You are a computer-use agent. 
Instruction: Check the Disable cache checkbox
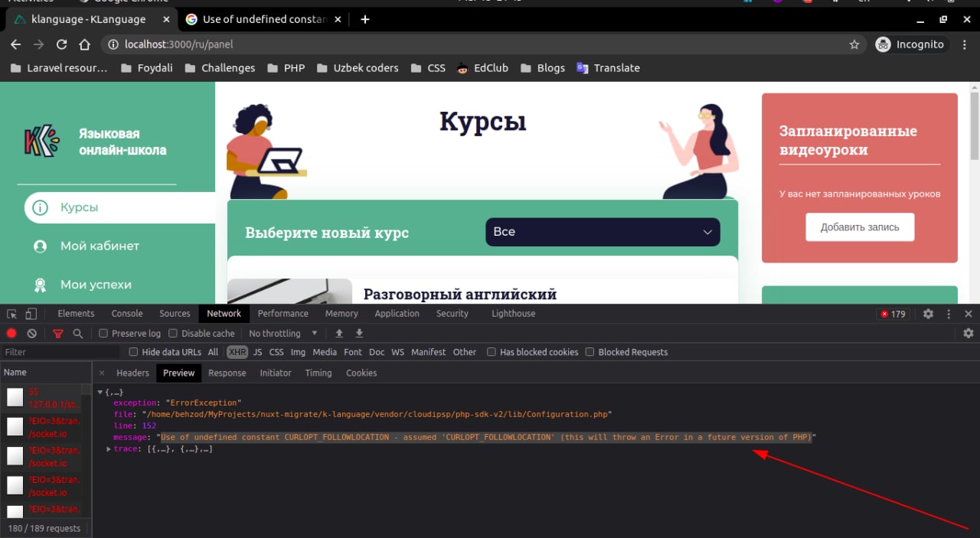173,334
